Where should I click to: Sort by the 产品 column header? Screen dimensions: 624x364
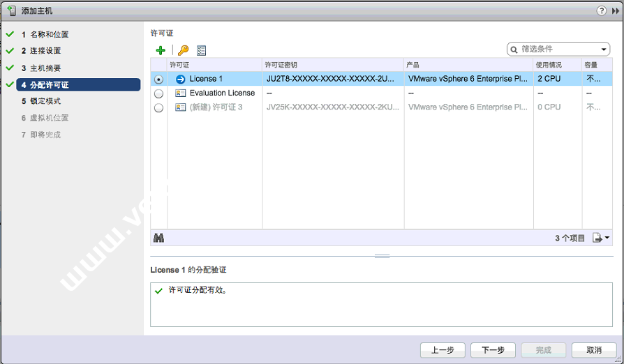point(469,65)
